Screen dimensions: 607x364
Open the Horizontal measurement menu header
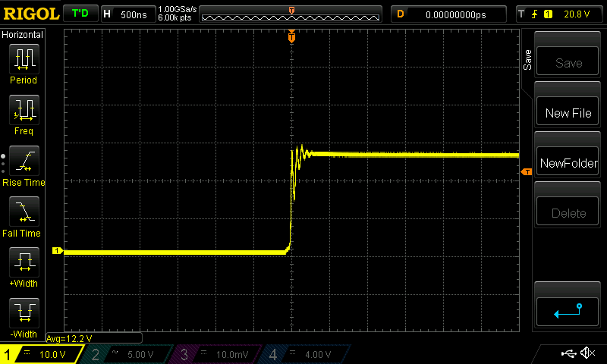pos(23,35)
